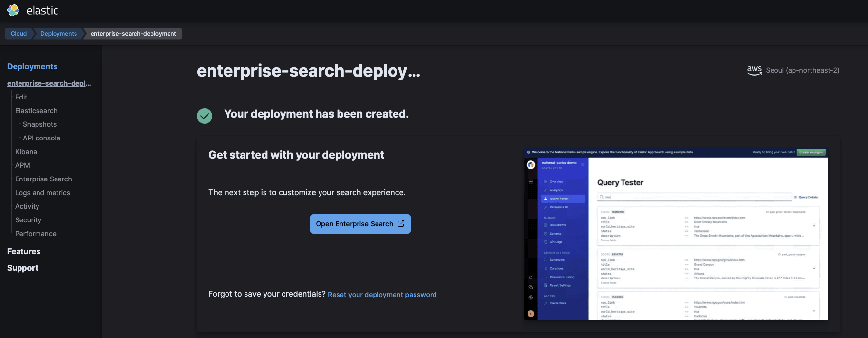Open API console in sidebar
Viewport: 868px width, 338px height.
pos(41,138)
